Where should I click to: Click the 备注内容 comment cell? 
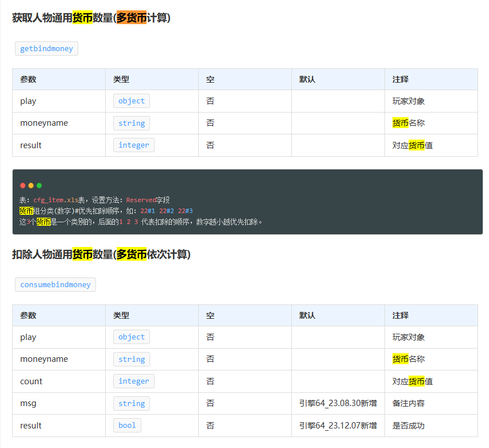click(x=409, y=404)
